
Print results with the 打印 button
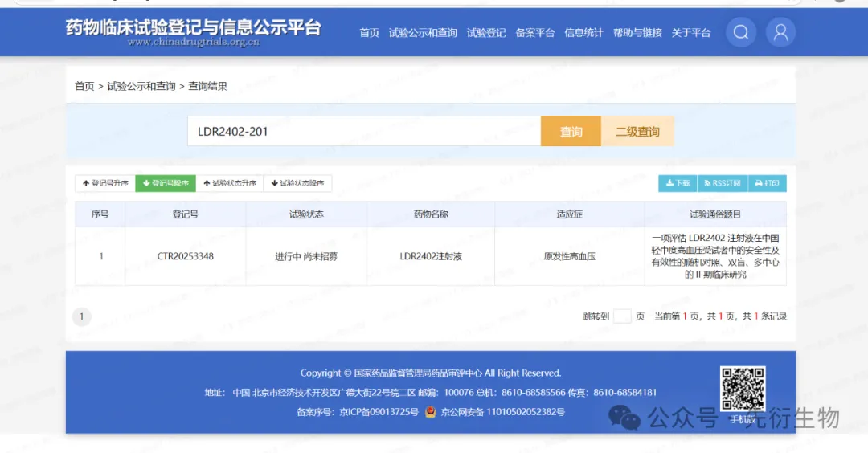[x=767, y=183]
